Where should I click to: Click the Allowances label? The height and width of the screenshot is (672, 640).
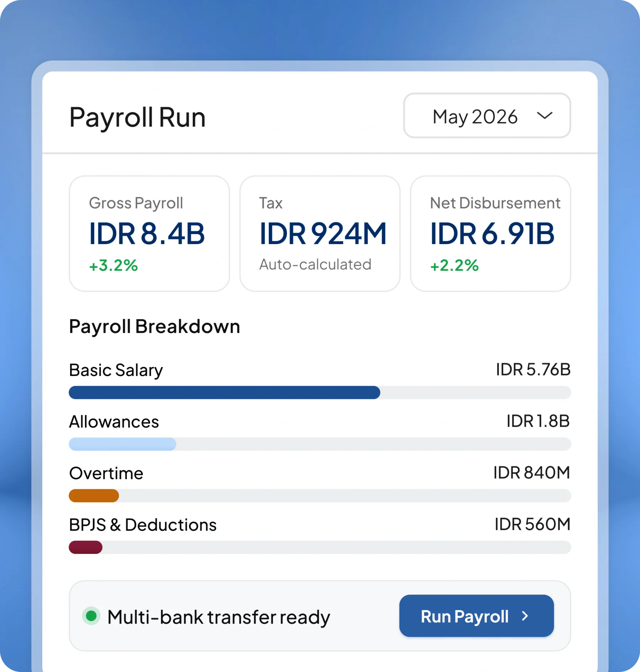click(114, 422)
